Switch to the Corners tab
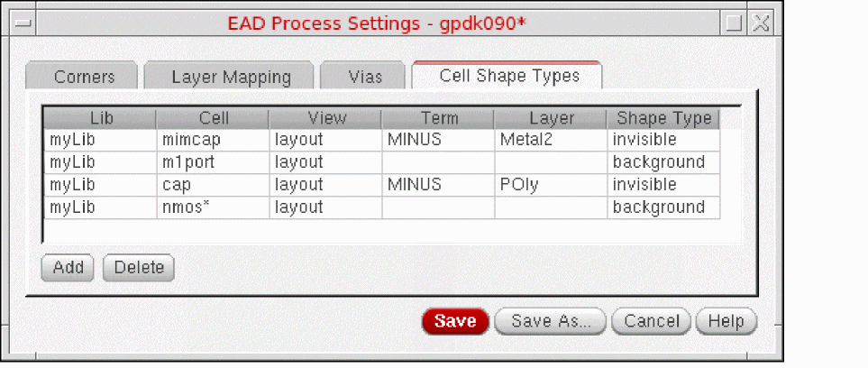This screenshot has width=868, height=368. tap(84, 77)
